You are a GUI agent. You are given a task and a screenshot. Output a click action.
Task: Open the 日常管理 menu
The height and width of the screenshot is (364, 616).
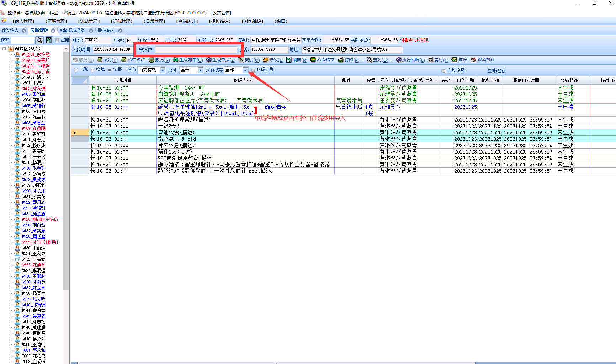(x=154, y=21)
